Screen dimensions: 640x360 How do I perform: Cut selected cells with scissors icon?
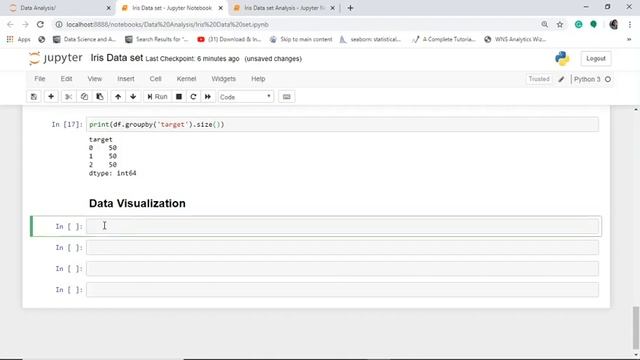coord(69,97)
